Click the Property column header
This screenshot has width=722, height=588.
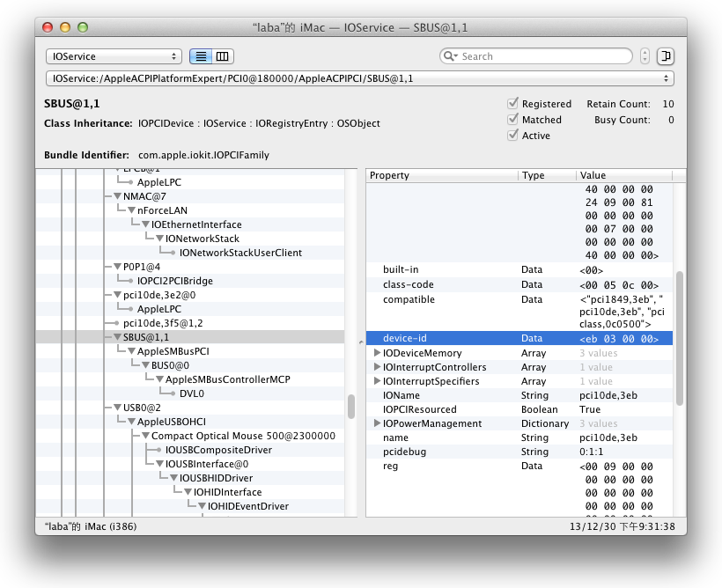(442, 175)
